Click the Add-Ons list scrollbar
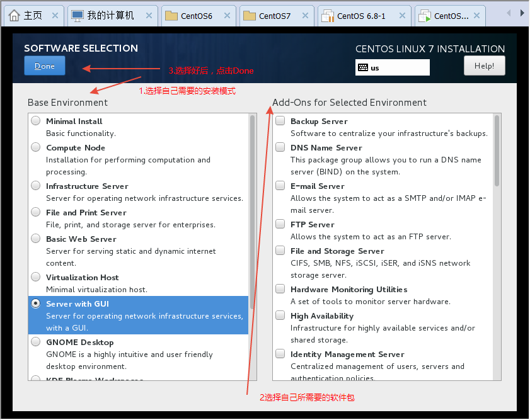 [497, 150]
